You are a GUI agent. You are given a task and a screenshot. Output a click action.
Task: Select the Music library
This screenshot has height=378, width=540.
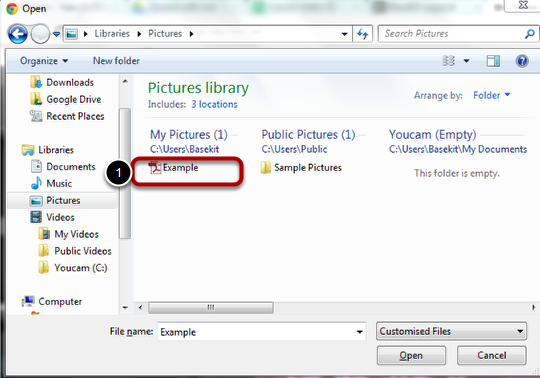pyautogui.click(x=59, y=183)
